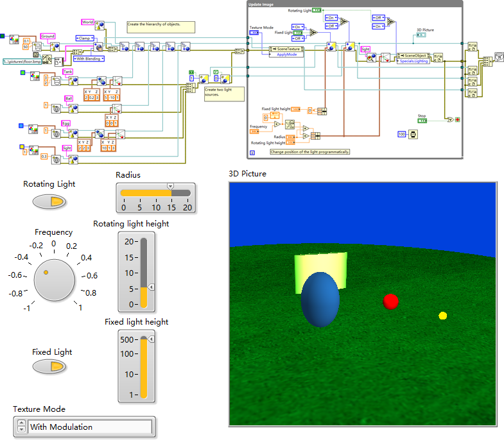Select the SceneTexture ApplyMode property node
504x442 pixels.
tap(286, 51)
